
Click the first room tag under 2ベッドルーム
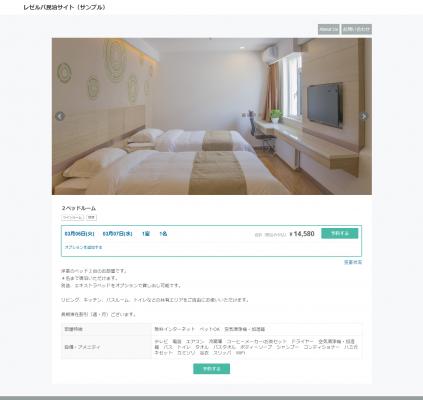pos(73,217)
